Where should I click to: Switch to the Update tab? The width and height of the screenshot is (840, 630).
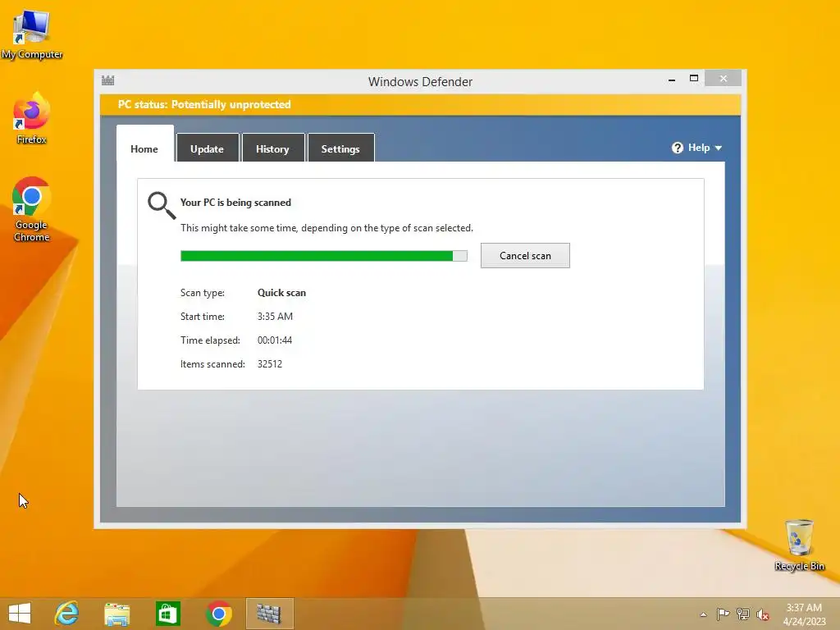click(x=208, y=149)
